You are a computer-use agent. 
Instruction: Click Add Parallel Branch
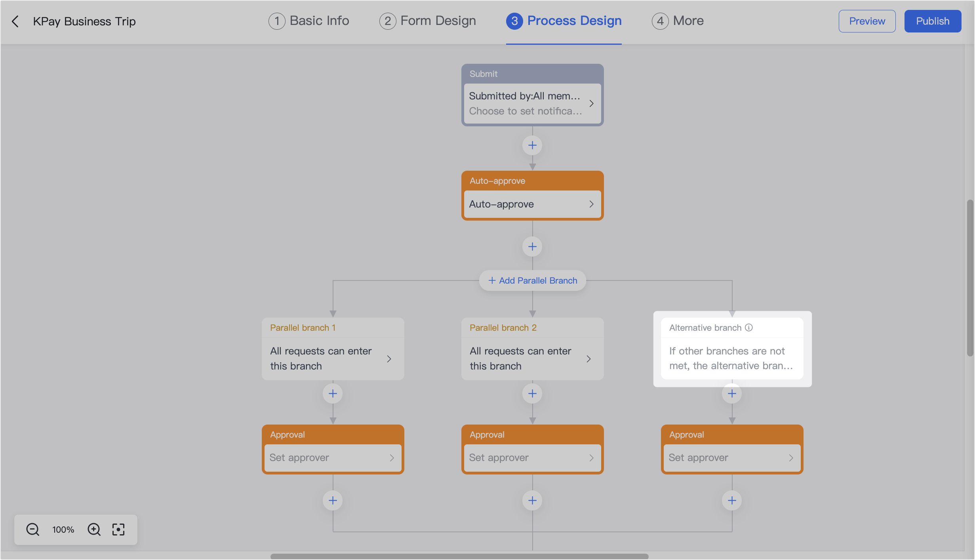(533, 280)
